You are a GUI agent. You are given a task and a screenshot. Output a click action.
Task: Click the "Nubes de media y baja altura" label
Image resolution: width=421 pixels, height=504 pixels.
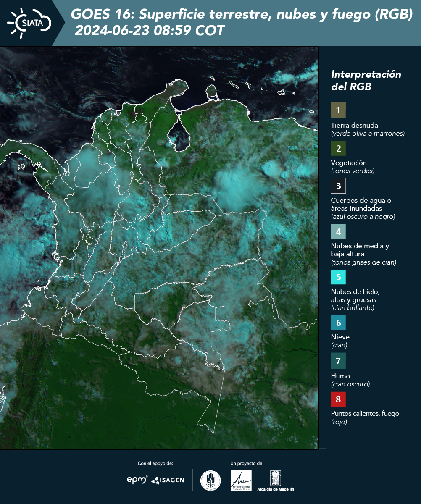[360, 250]
